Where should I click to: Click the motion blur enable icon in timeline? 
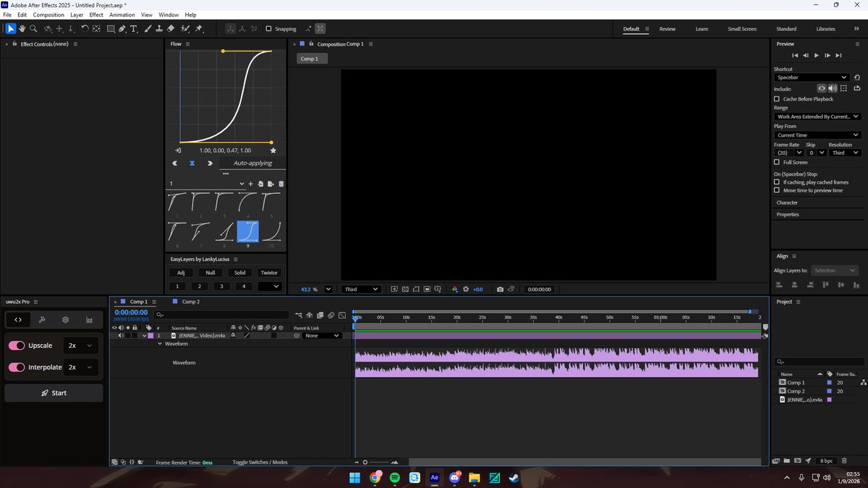coord(331,314)
